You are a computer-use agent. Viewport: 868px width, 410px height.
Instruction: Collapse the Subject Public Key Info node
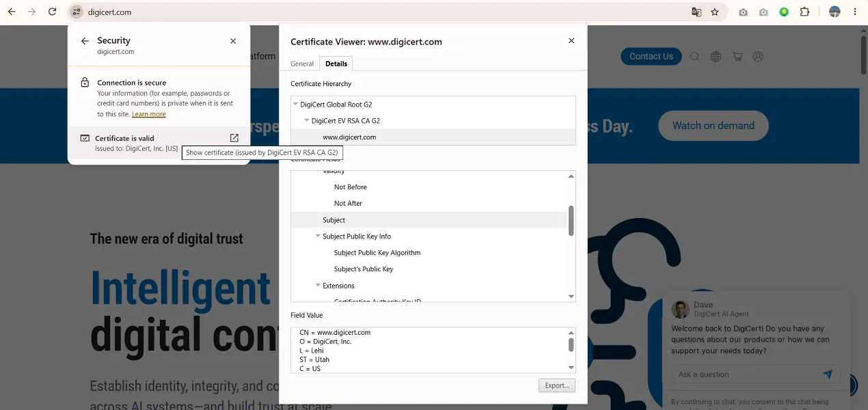point(318,236)
